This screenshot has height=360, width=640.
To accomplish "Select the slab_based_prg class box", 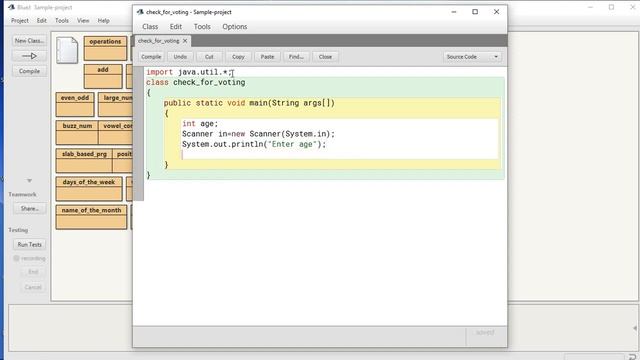I will click(x=84, y=160).
